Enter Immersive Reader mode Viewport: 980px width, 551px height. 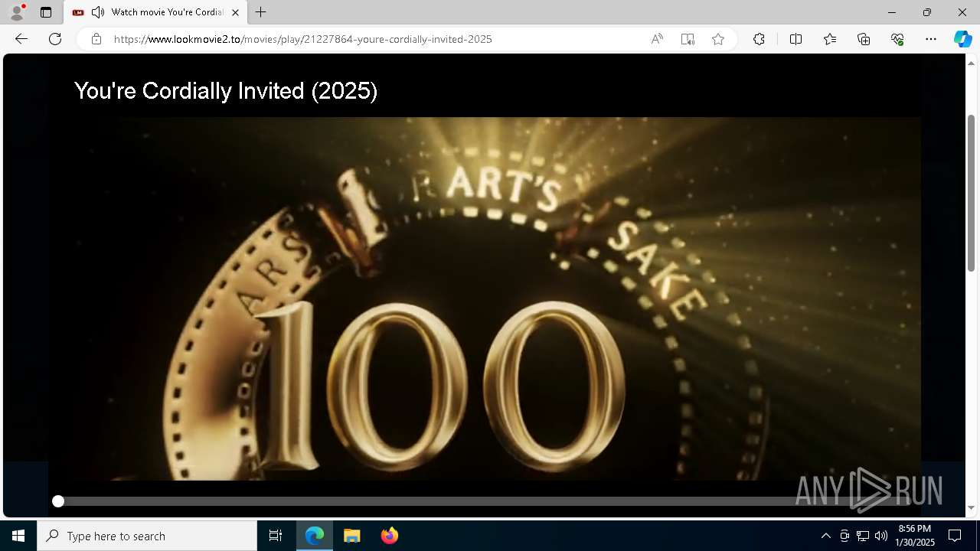click(688, 39)
